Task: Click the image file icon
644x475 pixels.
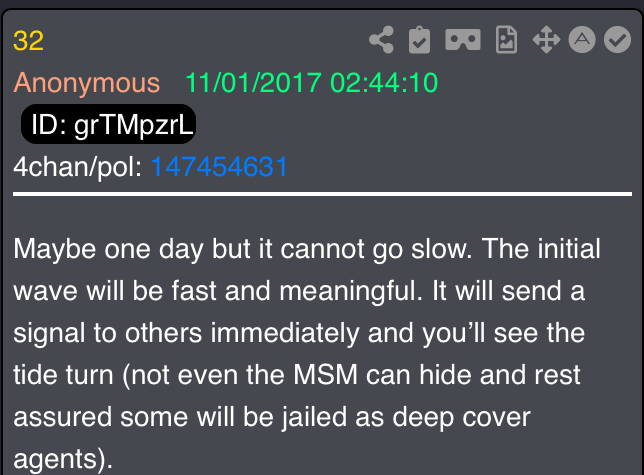Action: click(506, 40)
